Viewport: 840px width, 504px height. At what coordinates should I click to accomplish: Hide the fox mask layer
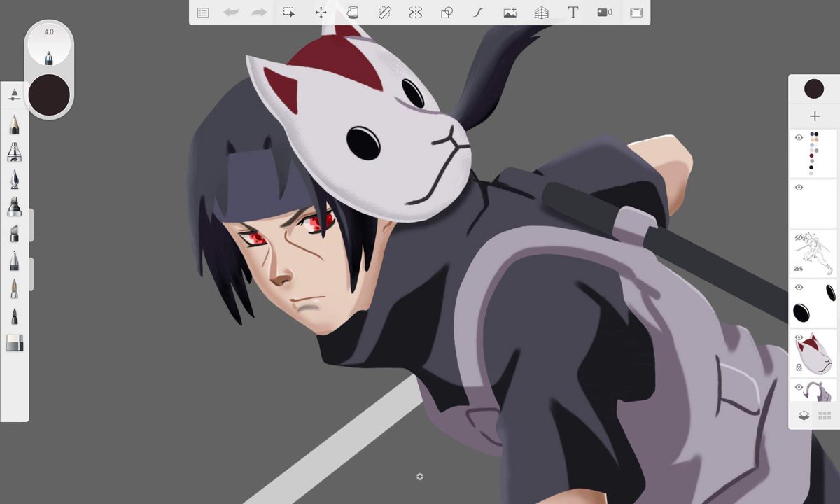click(799, 337)
